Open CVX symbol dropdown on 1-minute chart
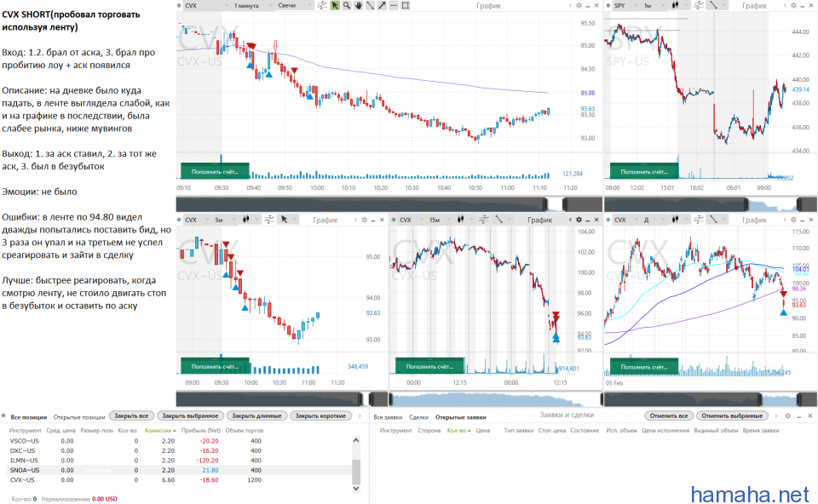This screenshot has height=504, width=818. click(x=206, y=6)
